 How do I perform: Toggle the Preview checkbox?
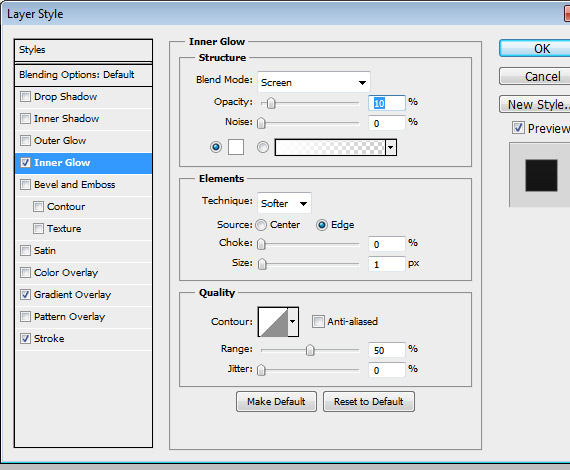tap(518, 128)
